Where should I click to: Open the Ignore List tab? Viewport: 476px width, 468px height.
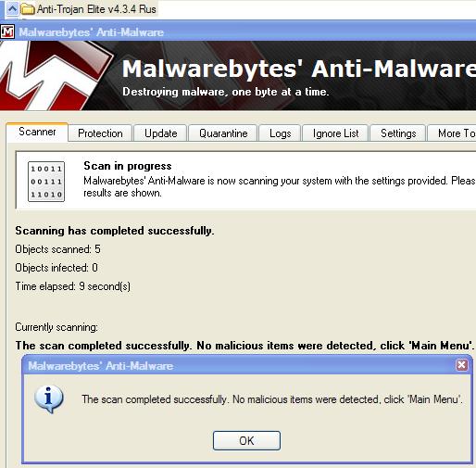335,133
